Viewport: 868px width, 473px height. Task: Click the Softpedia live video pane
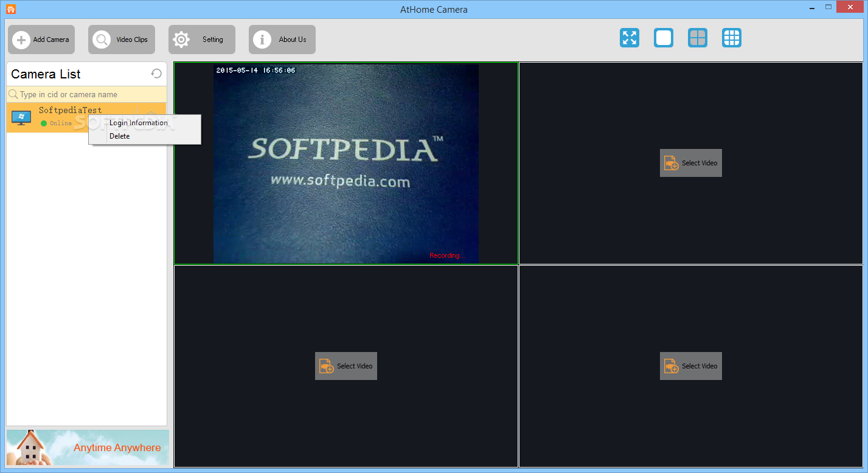(x=346, y=163)
